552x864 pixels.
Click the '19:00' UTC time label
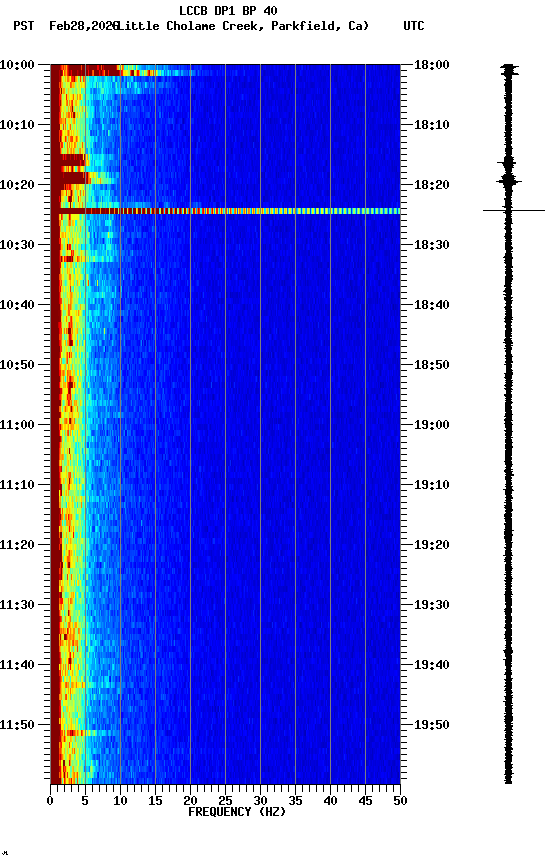point(432,425)
